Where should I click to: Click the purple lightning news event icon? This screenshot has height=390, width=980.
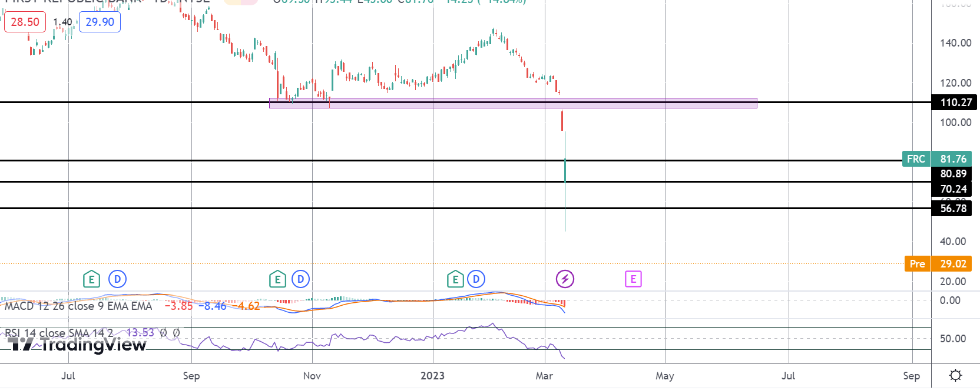coord(565,279)
